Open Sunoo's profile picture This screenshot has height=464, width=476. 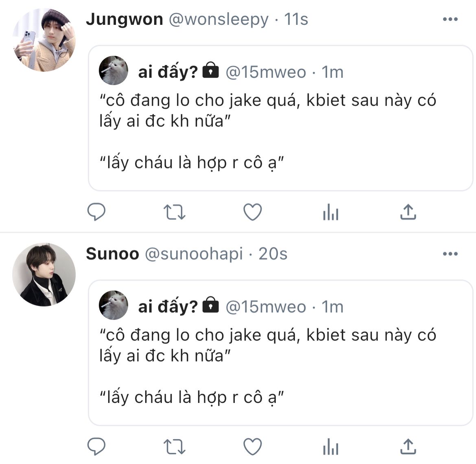coord(44,274)
